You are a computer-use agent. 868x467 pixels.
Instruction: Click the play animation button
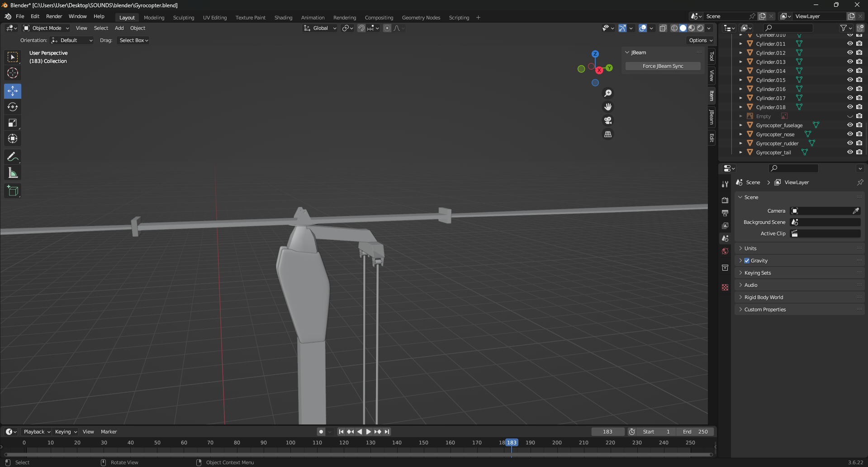[x=368, y=432]
